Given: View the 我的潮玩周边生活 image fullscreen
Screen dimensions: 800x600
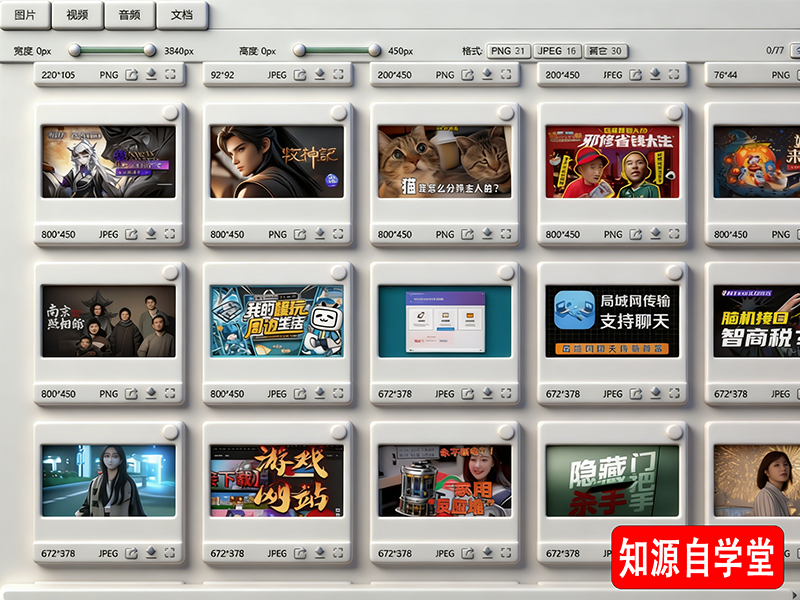Looking at the screenshot, I should 340,394.
